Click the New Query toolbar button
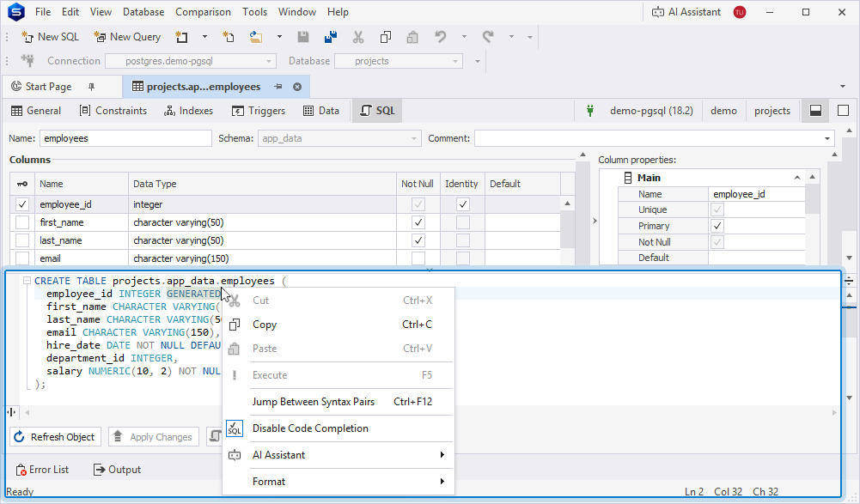 [127, 37]
